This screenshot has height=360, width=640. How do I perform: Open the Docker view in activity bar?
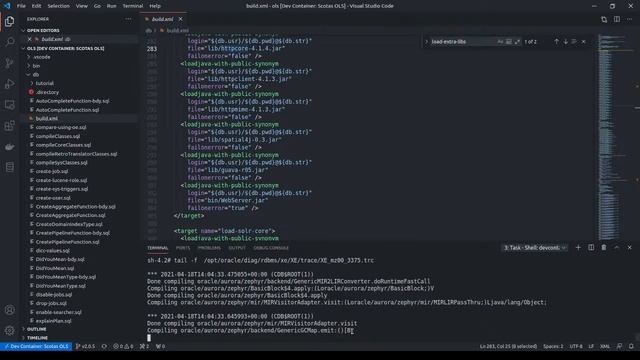pos(9,147)
